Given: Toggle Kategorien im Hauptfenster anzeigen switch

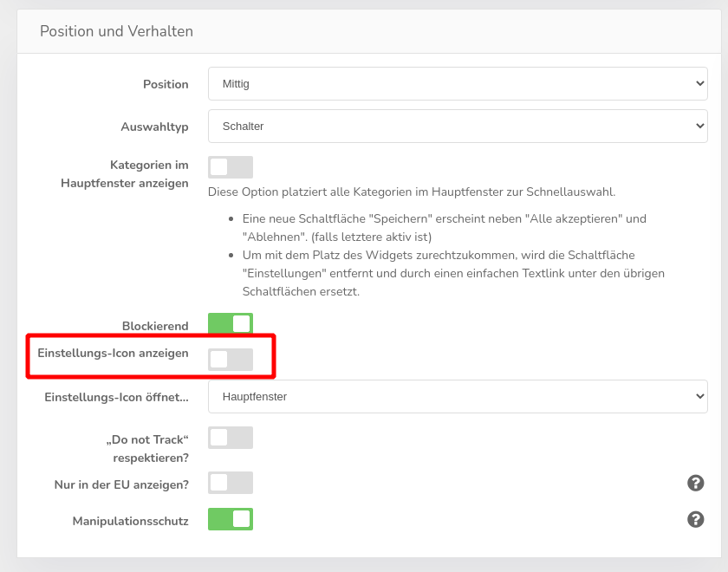Looking at the screenshot, I should coord(231,167).
